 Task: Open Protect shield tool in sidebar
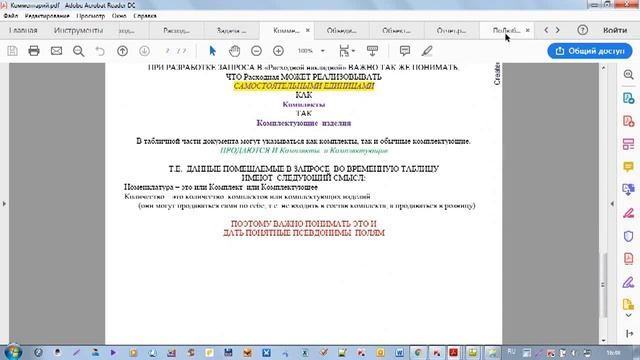click(629, 236)
